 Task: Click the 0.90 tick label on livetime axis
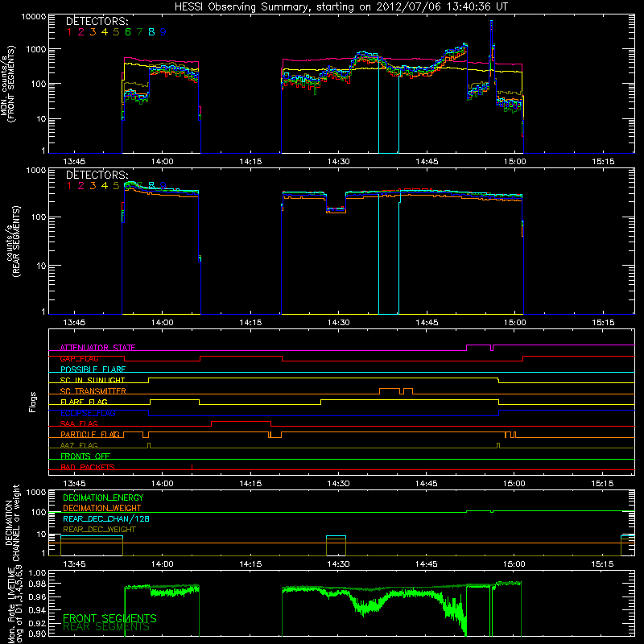(37, 634)
